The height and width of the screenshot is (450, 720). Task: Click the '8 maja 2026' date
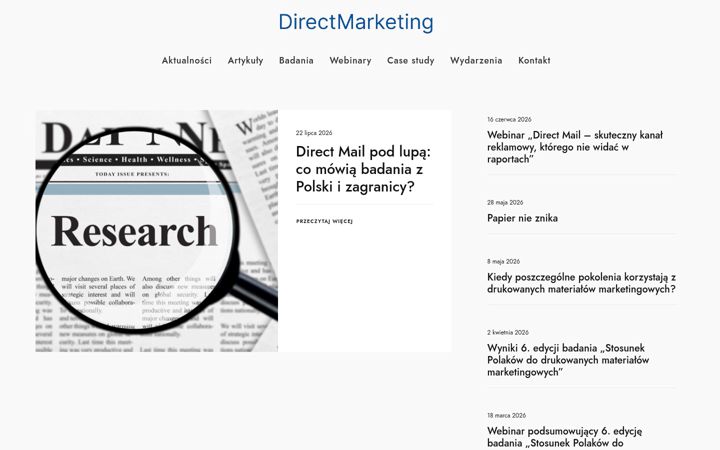[503, 261]
